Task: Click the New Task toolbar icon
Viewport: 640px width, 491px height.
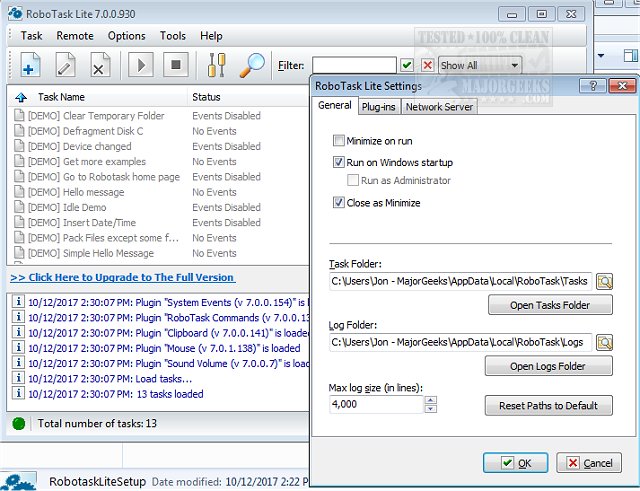Action: (30, 64)
